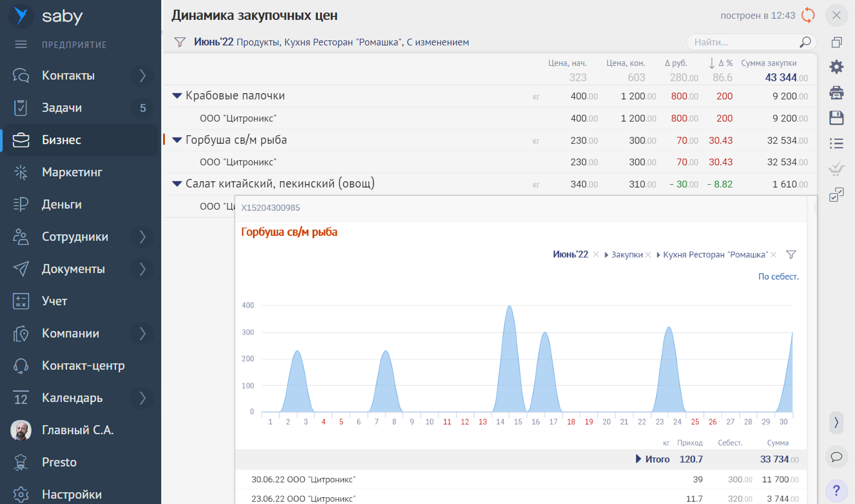Open the Маркетинг sidebar section
The height and width of the screenshot is (504, 855).
72,172
